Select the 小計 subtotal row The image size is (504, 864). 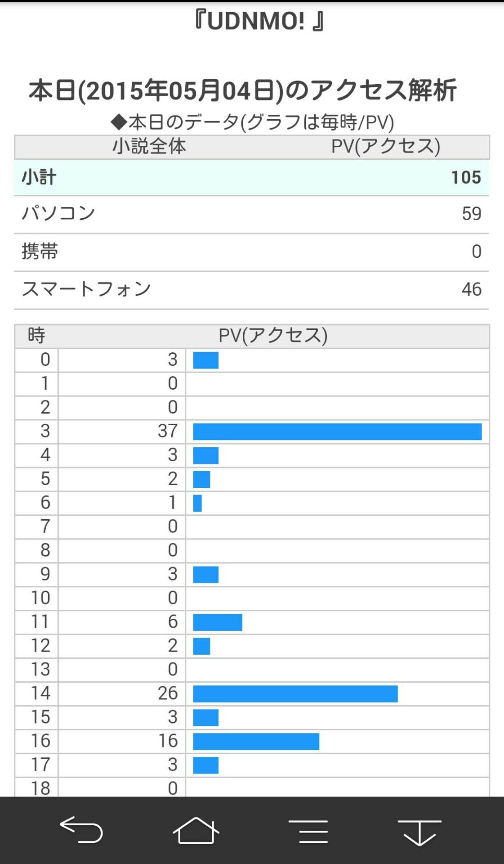[x=251, y=177]
